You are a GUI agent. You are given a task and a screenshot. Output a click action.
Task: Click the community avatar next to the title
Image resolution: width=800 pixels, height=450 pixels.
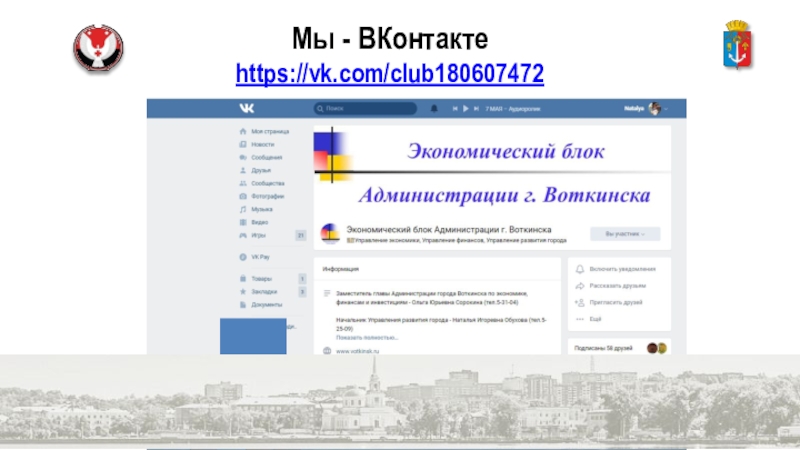point(330,234)
